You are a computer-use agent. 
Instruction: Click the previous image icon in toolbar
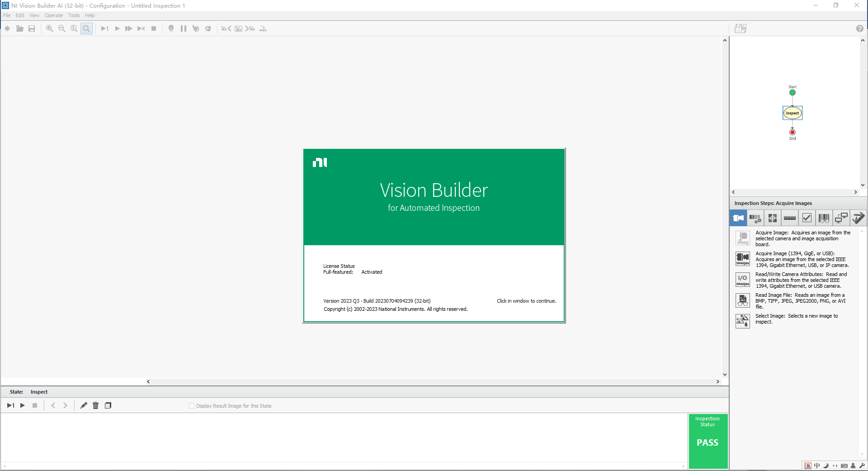[x=226, y=29]
